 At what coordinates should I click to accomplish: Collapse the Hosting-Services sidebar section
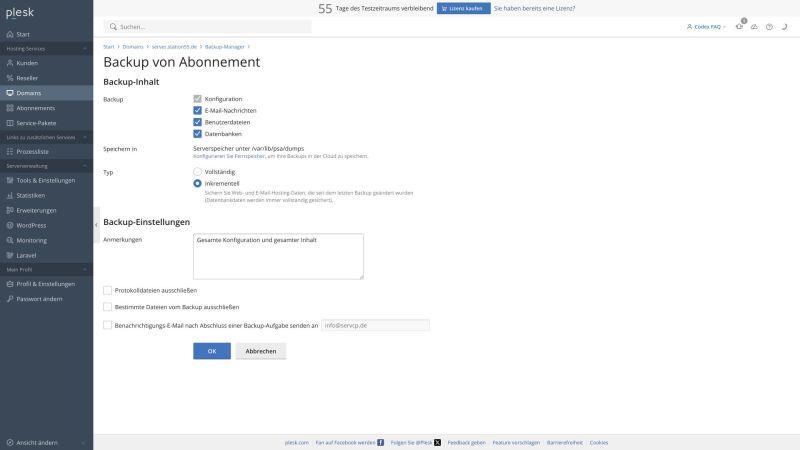(85, 48)
